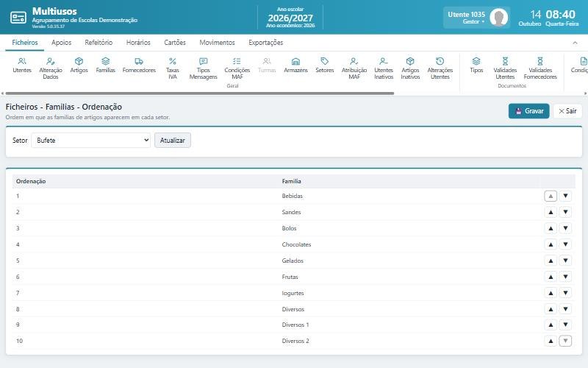Move Diversos 1 family down
The width and height of the screenshot is (588, 368).
coord(565,325)
